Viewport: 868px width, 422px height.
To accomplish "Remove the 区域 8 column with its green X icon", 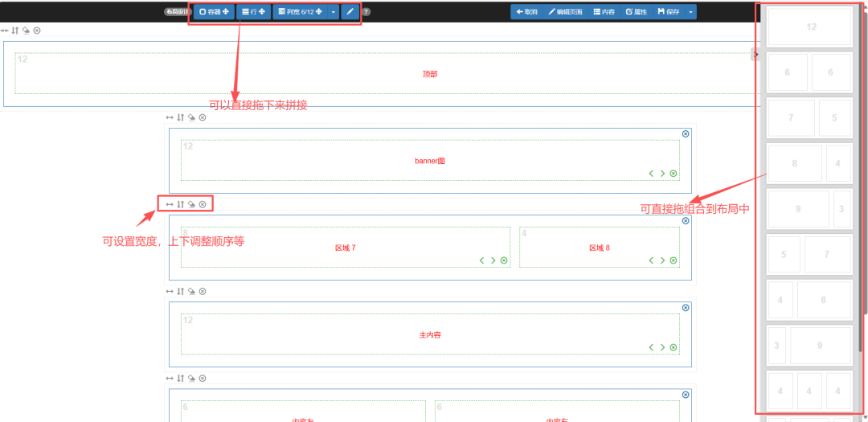I will tap(674, 260).
